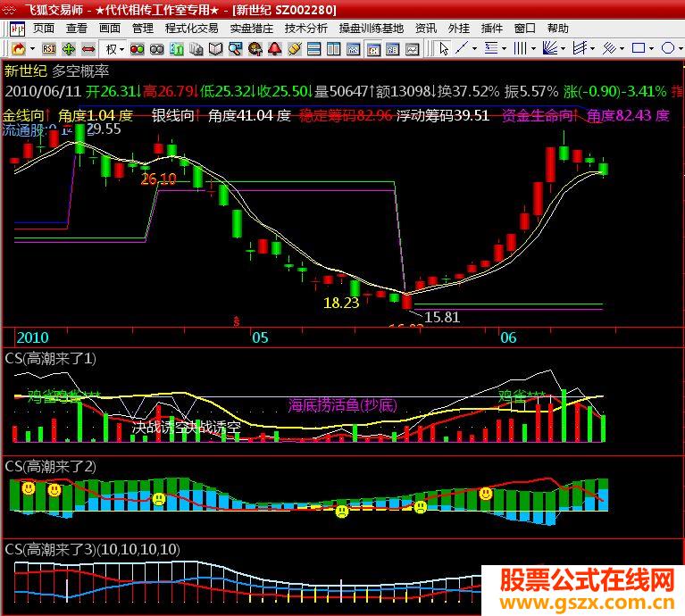Click the horizontal split window layout icon
Image resolution: width=685 pixels, height=616 pixels.
pyautogui.click(x=313, y=49)
